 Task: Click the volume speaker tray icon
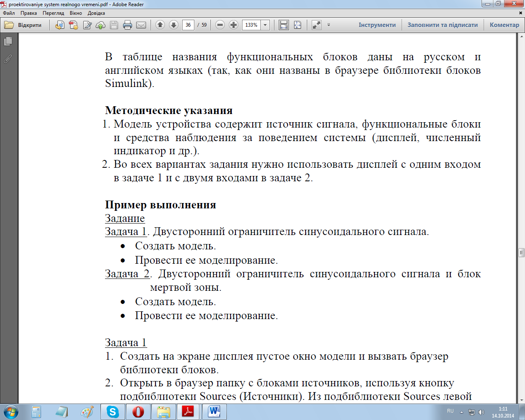coord(481,412)
